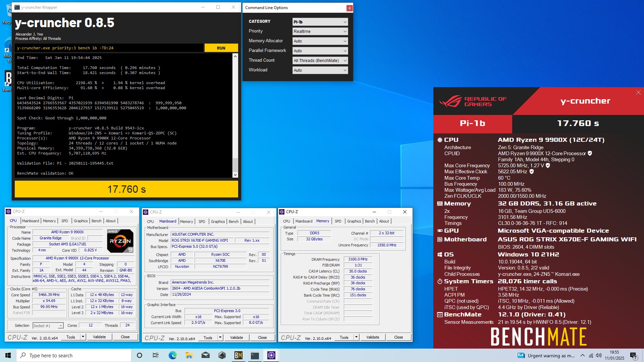Click 'Urgent warning as m...' news text

[551, 356]
